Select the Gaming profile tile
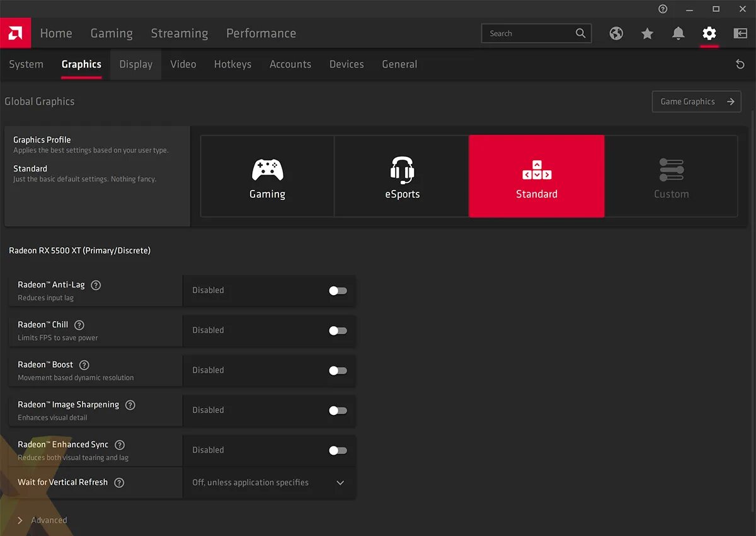The image size is (756, 536). pyautogui.click(x=268, y=177)
